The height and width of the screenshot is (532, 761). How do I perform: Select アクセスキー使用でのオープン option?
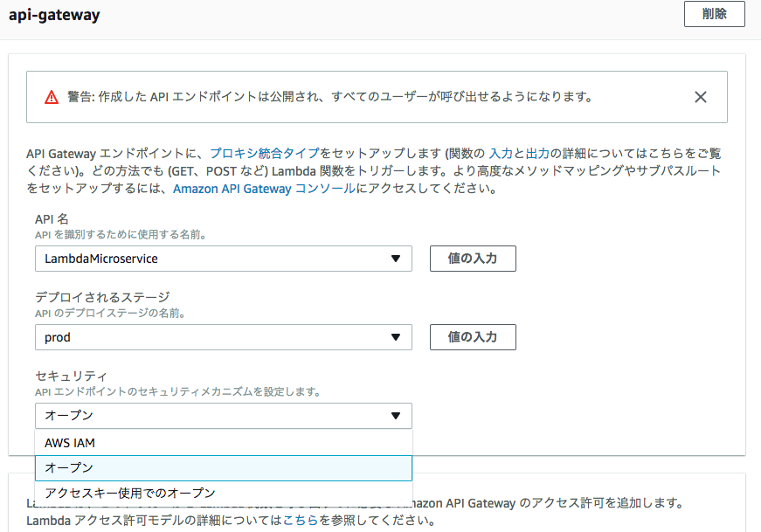129,494
